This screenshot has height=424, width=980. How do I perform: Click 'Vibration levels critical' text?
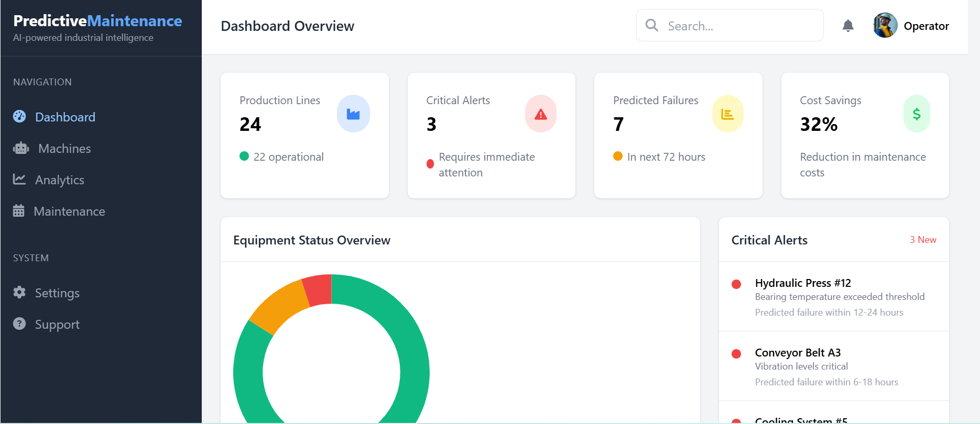(x=801, y=366)
